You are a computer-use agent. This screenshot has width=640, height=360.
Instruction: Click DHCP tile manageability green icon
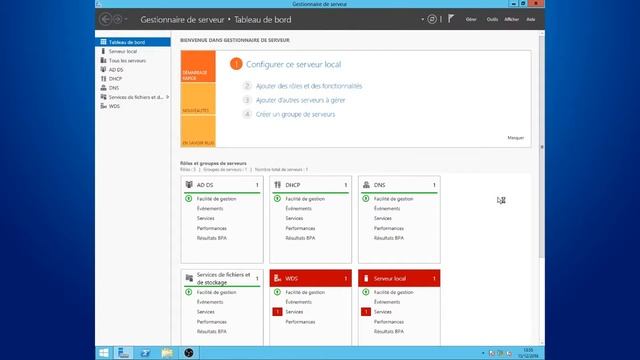click(x=277, y=199)
